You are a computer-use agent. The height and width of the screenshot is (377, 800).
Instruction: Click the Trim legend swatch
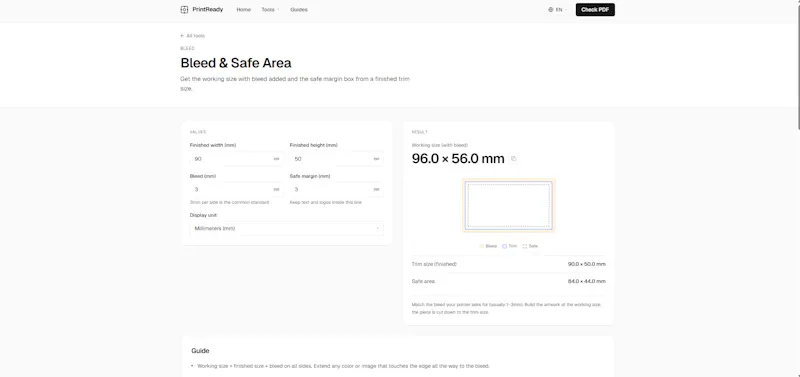[x=505, y=246]
